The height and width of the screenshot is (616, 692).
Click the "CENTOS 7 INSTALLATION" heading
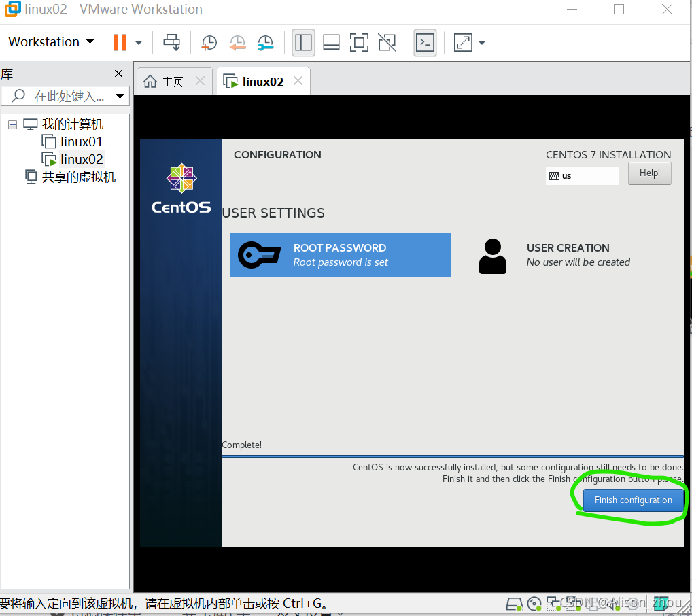(608, 154)
